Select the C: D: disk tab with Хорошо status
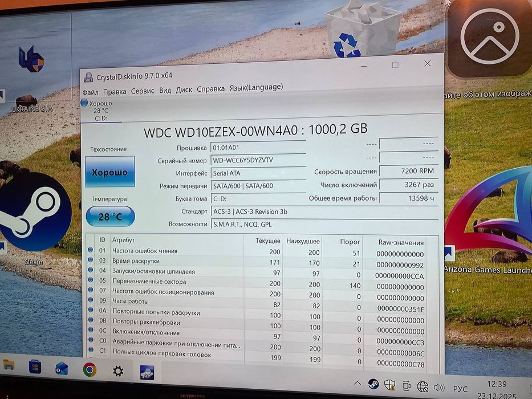Screen dimensions: 532x399 (x=101, y=110)
